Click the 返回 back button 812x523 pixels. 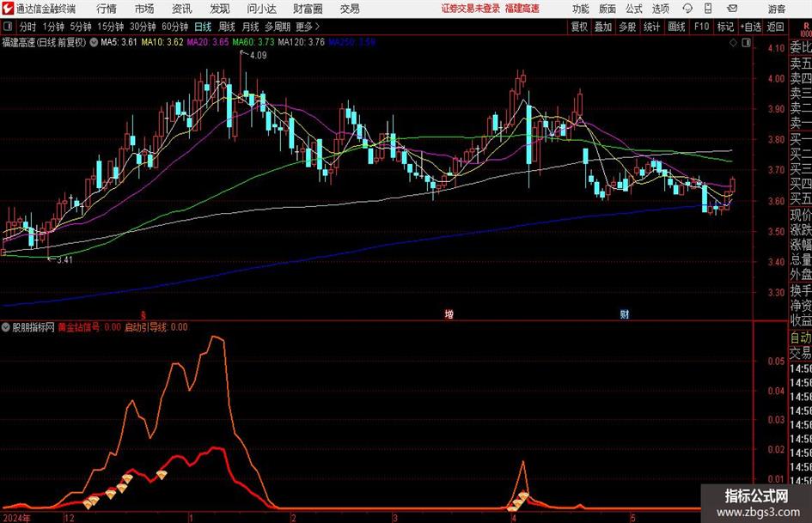pos(775,27)
